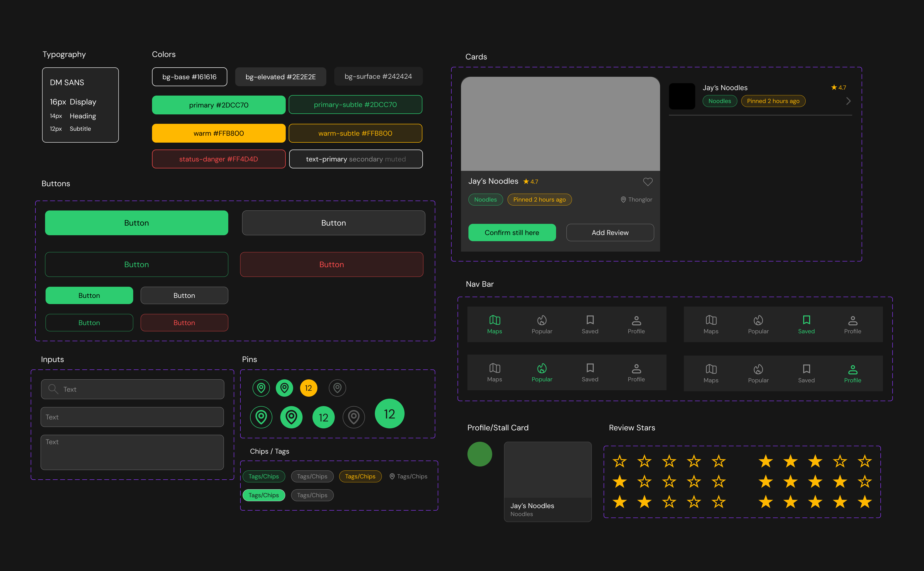Click the large red danger Button
924x571 pixels.
click(332, 264)
